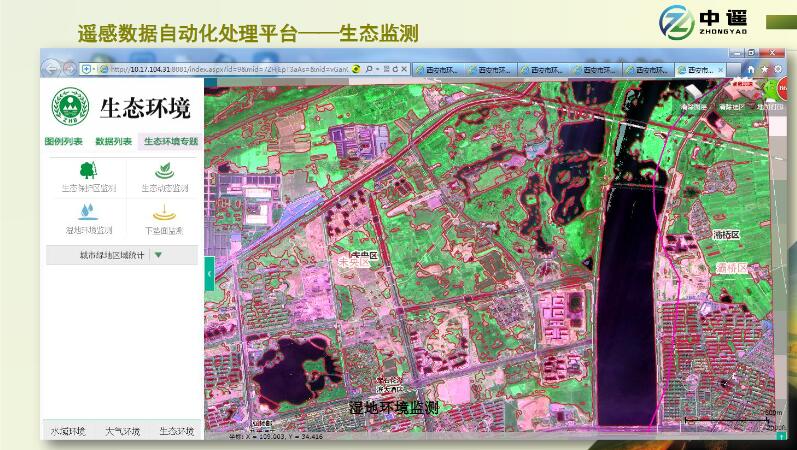
Task: Open the browser settings gear icon
Action: tap(777, 69)
